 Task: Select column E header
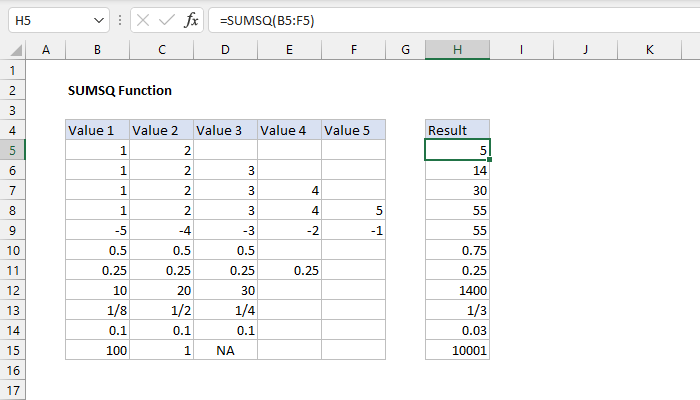pyautogui.click(x=289, y=50)
